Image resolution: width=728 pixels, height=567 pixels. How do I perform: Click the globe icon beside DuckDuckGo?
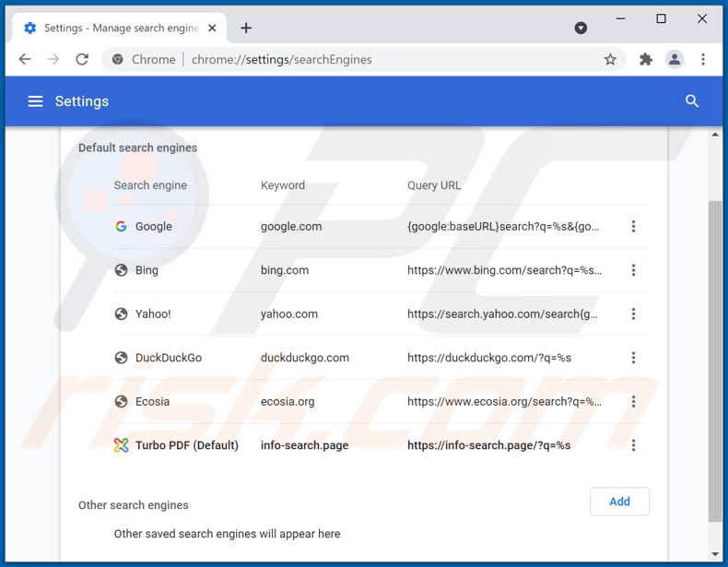tap(121, 358)
